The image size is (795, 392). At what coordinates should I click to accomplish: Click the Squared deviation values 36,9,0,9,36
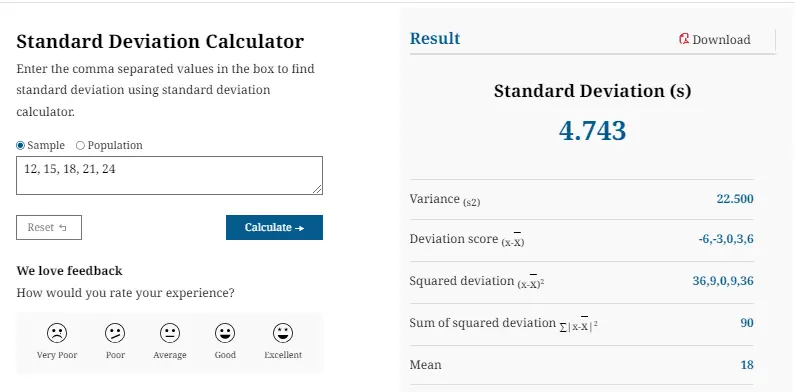pyautogui.click(x=723, y=281)
